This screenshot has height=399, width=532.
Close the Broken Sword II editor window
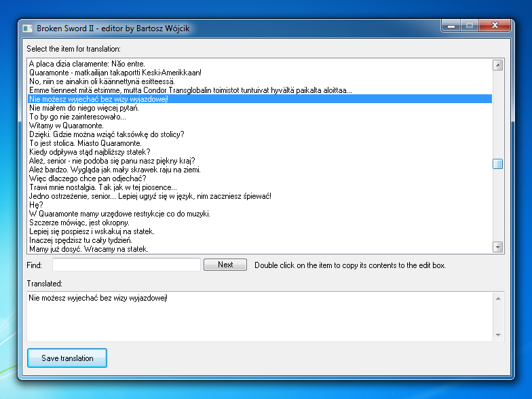pos(495,26)
